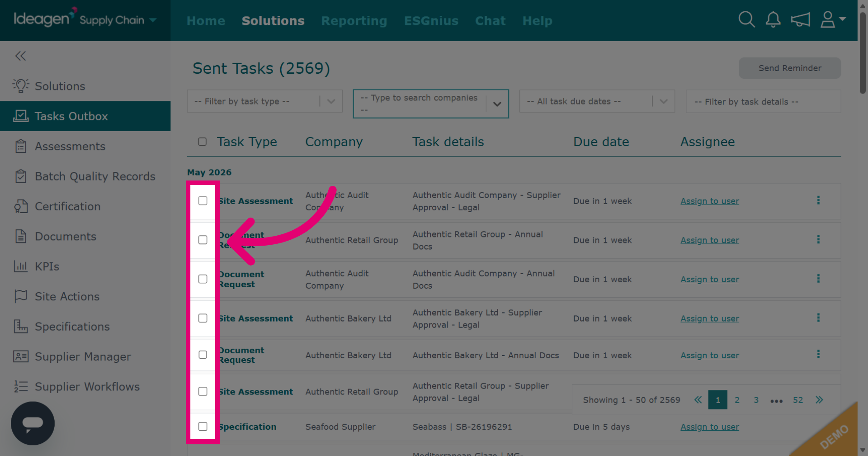Viewport: 868px width, 456px height.
Task: Click the KPIs bar chart icon
Action: (x=20, y=266)
